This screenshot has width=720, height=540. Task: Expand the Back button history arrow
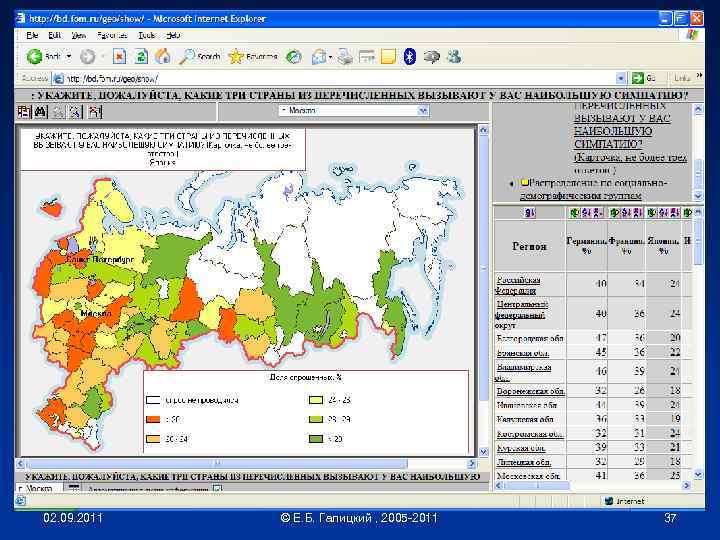click(x=68, y=57)
